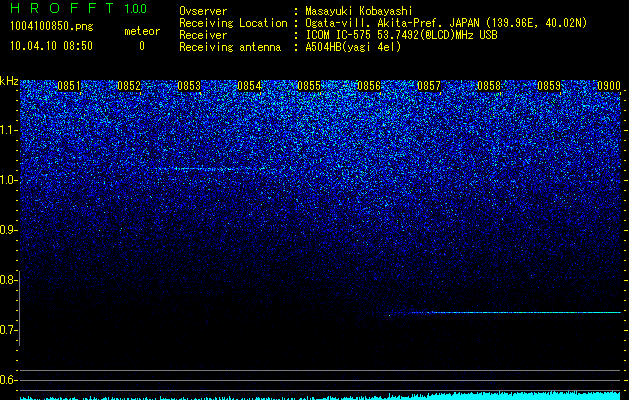Click the HROFFT program title
The width and height of the screenshot is (629, 400).
pos(62,8)
